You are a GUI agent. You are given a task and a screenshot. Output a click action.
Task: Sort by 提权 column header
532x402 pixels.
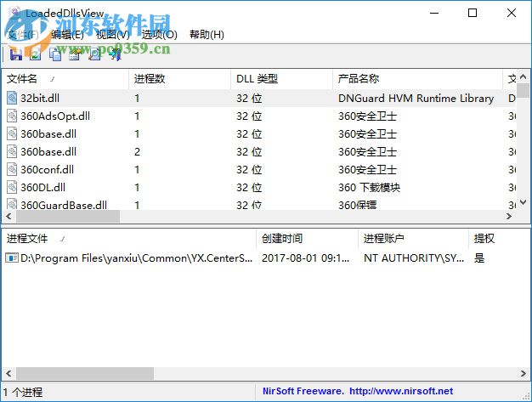click(499, 239)
